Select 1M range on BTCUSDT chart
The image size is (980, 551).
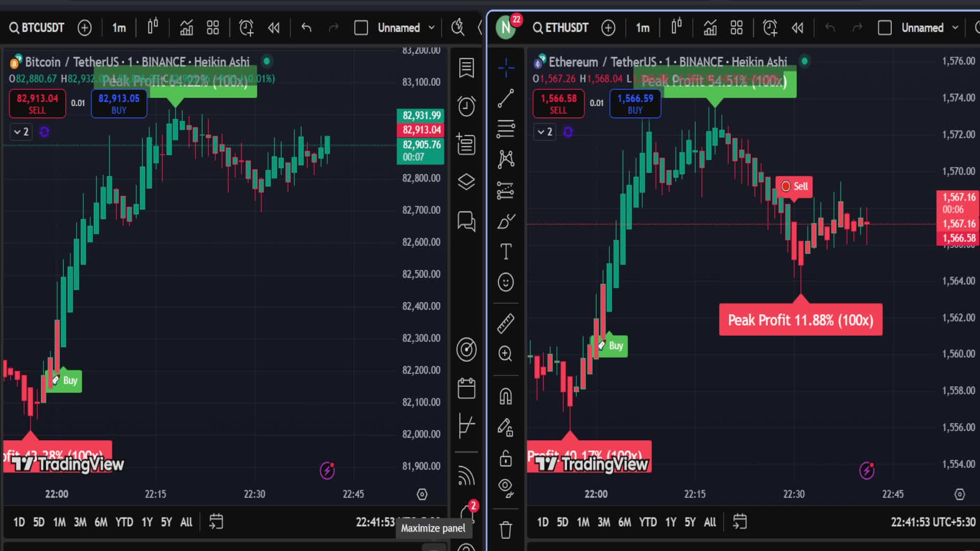[59, 522]
